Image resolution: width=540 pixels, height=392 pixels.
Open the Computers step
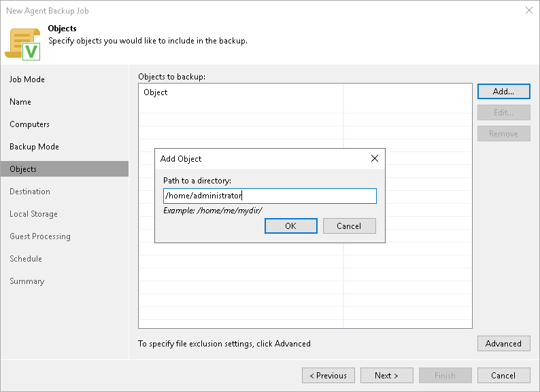coord(29,124)
